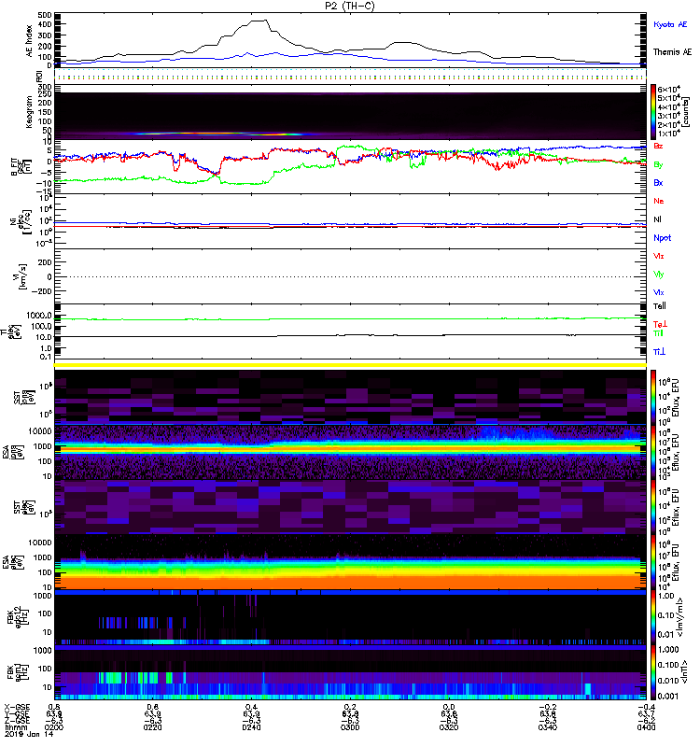Select the blue Ti⊥ legend label
700x747 pixels.
point(659,352)
